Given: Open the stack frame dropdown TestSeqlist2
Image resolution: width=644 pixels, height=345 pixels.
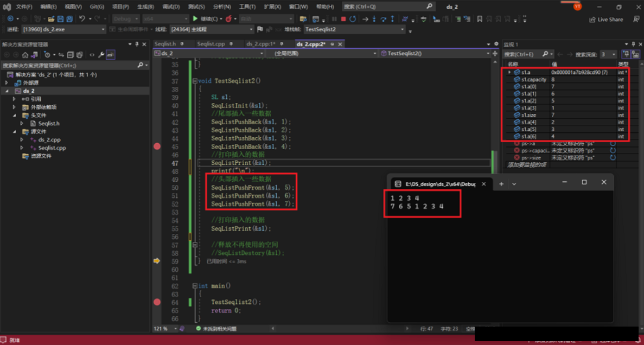Looking at the screenshot, I should coord(354,29).
